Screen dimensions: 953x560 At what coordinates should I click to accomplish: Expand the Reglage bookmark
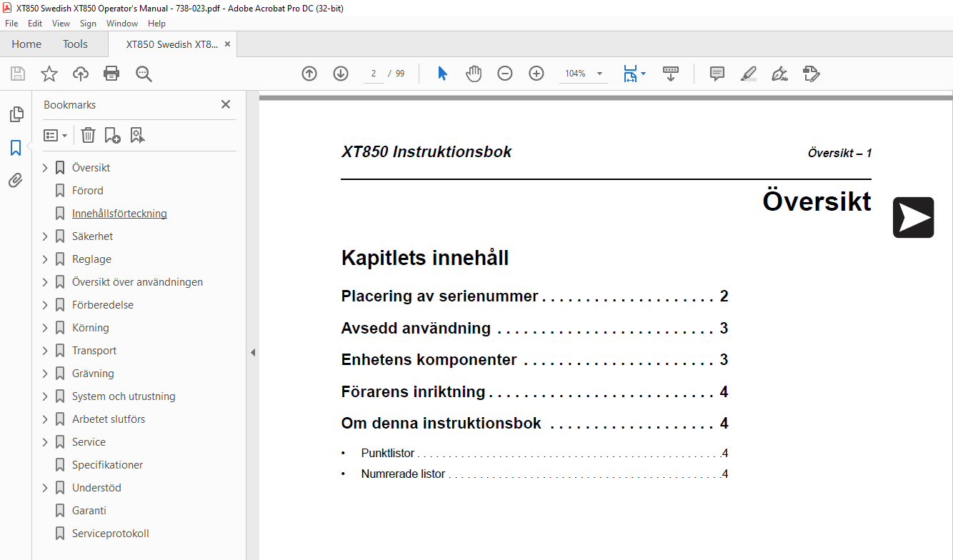pos(45,259)
